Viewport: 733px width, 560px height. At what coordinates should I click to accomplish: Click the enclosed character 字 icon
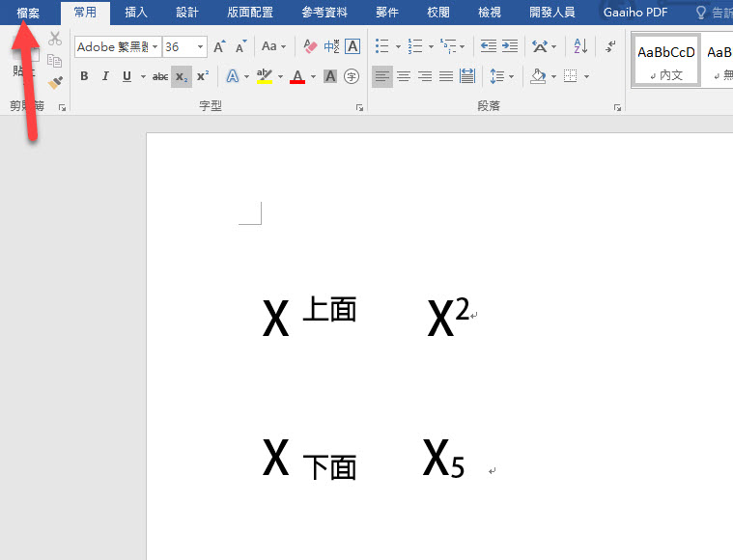point(352,76)
